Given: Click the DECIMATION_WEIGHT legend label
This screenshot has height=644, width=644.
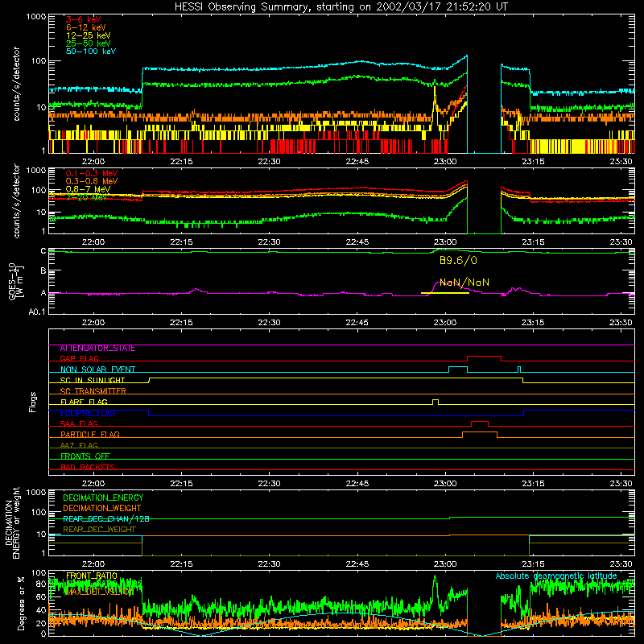Looking at the screenshot, I should click(102, 508).
